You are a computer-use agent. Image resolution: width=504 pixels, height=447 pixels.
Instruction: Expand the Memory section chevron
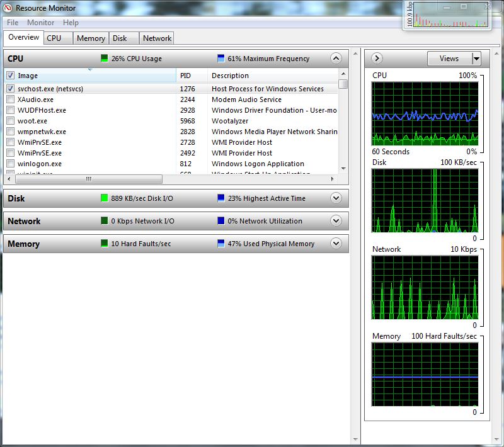[336, 243]
